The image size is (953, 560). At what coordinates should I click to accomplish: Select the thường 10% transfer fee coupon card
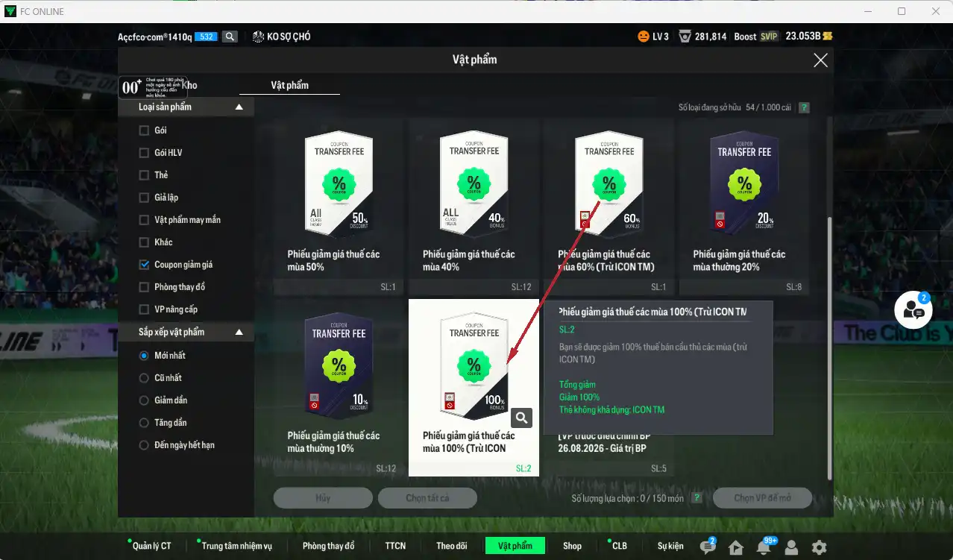(339, 387)
